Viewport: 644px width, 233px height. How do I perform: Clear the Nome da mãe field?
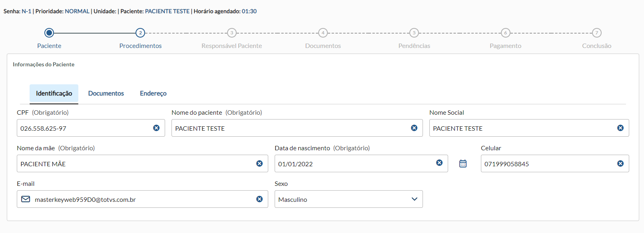pos(259,163)
